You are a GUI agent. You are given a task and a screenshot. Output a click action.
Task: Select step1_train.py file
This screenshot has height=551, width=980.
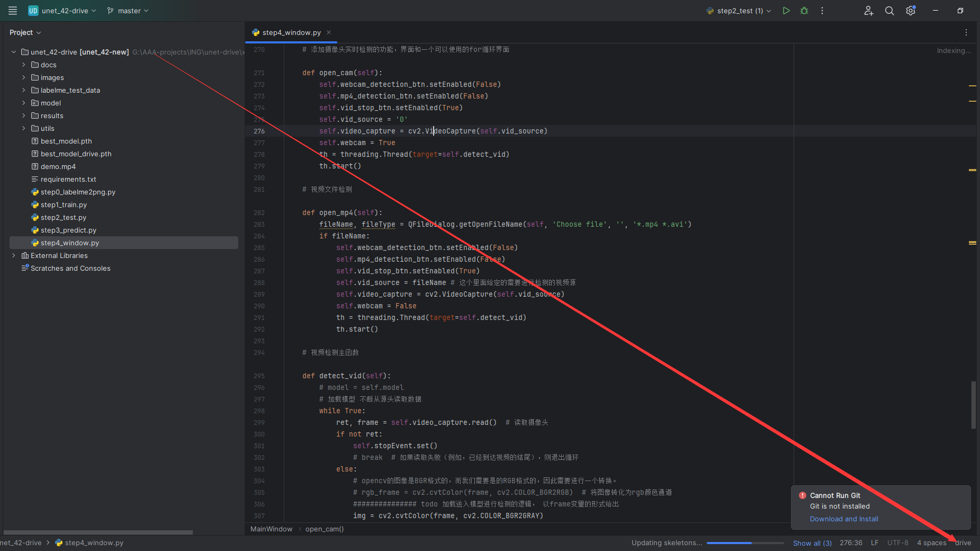coord(64,205)
